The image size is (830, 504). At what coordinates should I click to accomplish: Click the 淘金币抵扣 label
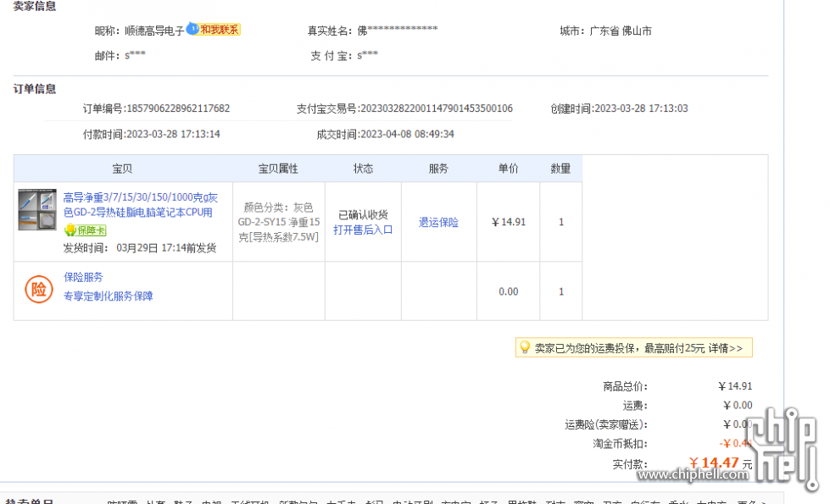point(620,444)
